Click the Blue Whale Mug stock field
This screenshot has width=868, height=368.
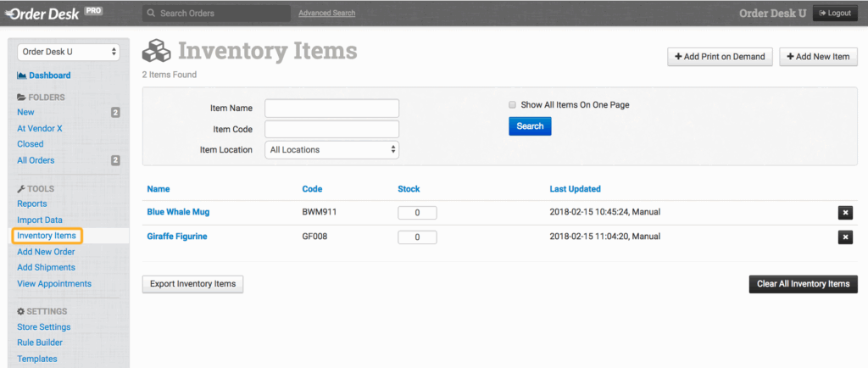(x=417, y=213)
